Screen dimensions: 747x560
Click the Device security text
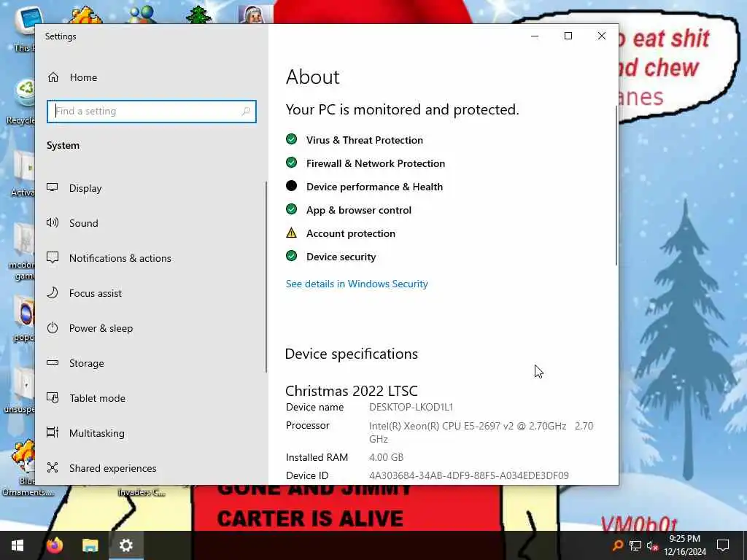(341, 257)
